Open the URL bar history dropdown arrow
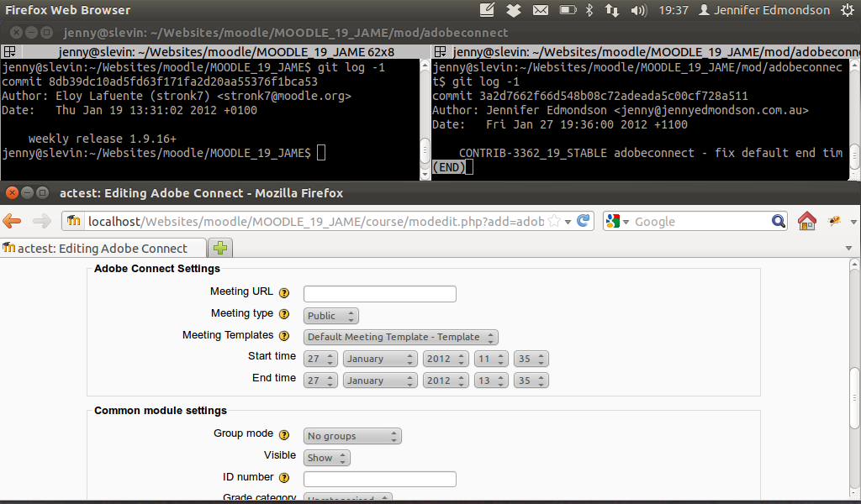Viewport: 861px width, 504px height. [568, 222]
